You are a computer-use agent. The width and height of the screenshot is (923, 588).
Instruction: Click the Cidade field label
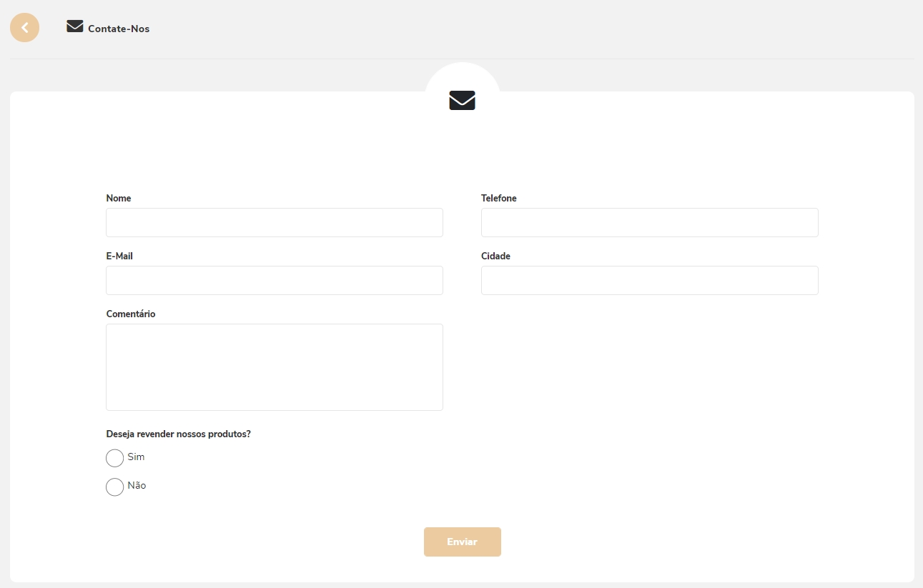(x=495, y=256)
